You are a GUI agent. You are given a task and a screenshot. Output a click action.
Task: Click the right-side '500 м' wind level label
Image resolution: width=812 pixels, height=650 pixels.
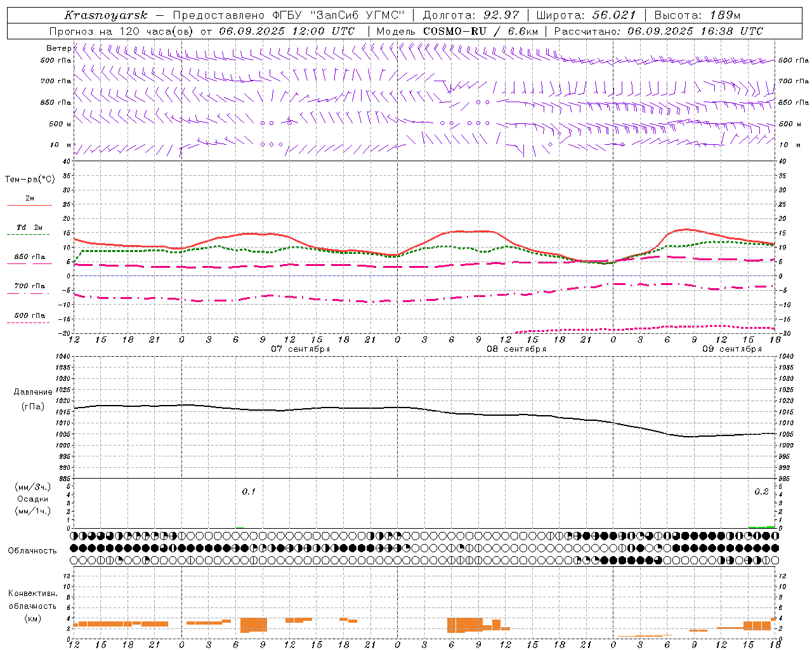(x=790, y=124)
